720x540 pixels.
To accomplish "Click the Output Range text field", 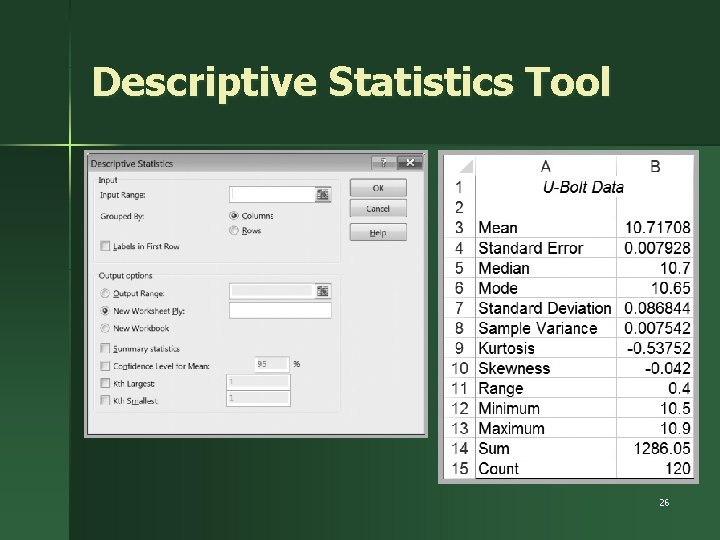I will point(271,291).
